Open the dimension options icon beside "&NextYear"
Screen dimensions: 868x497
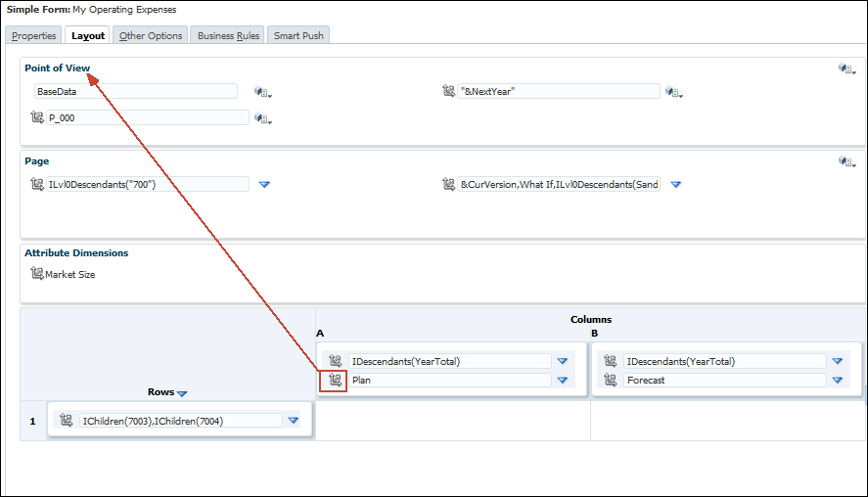click(x=673, y=92)
